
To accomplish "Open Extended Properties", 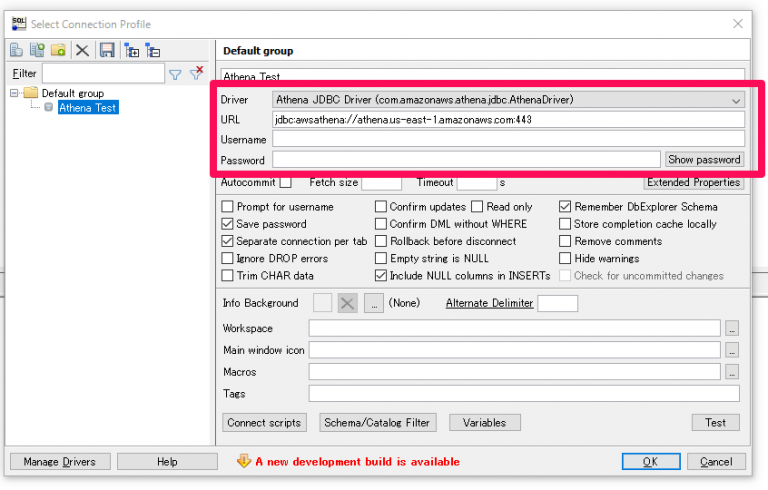I will (694, 182).
